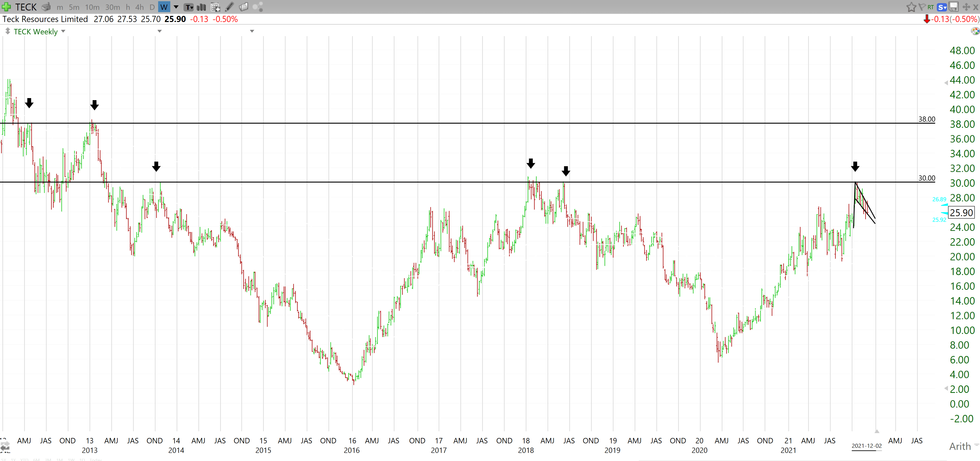
Task: Open the chart template 'T' dropdown
Action: point(189,7)
